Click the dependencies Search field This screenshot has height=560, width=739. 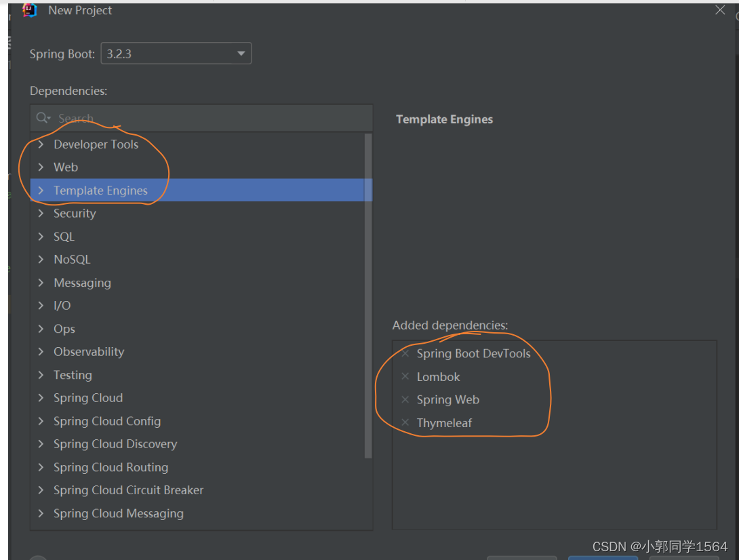pos(202,118)
